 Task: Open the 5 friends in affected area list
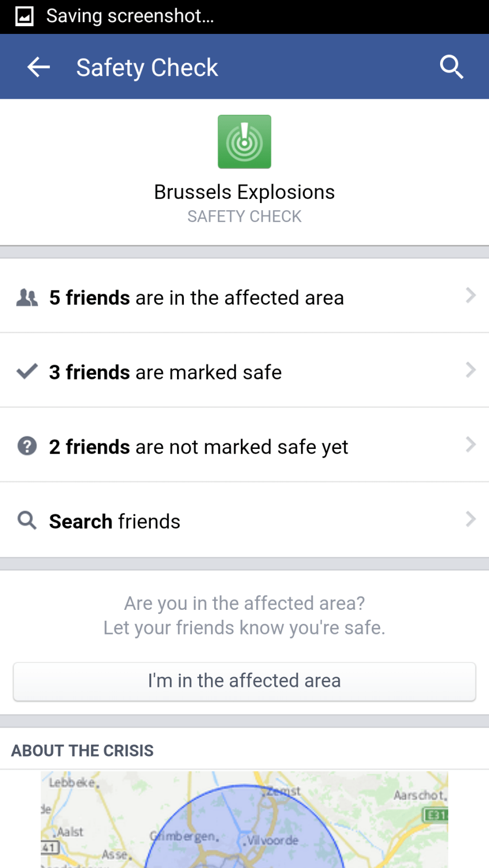pos(196,298)
